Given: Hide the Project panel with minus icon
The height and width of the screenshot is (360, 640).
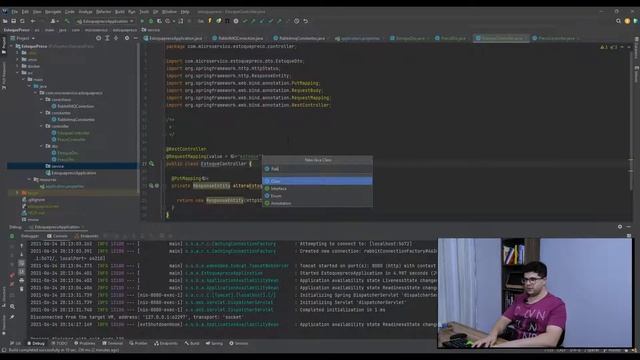Looking at the screenshot, I should [x=136, y=38].
